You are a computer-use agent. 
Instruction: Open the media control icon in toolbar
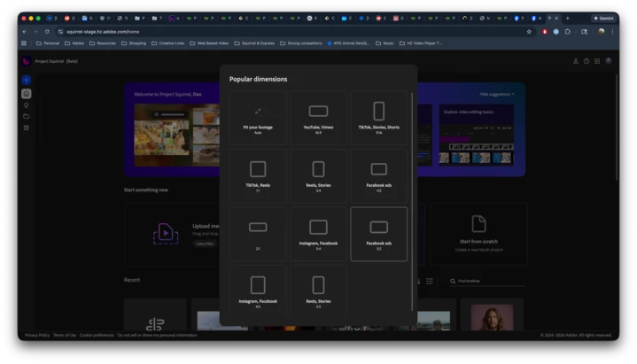point(584,32)
